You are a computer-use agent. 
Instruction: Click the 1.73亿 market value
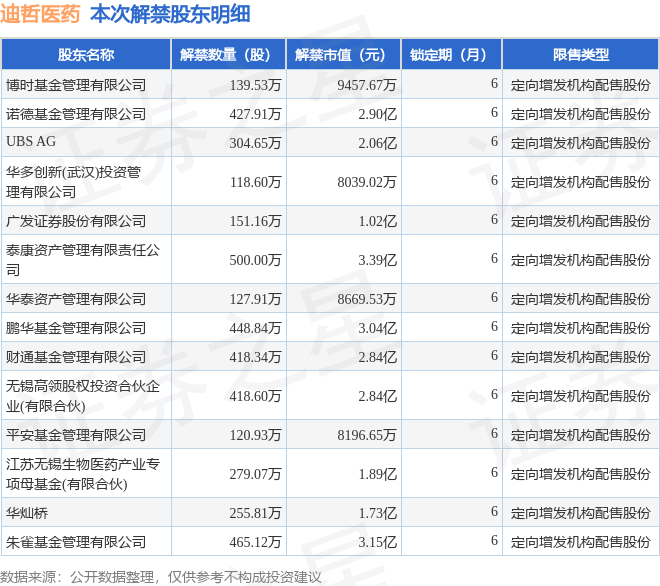377,513
